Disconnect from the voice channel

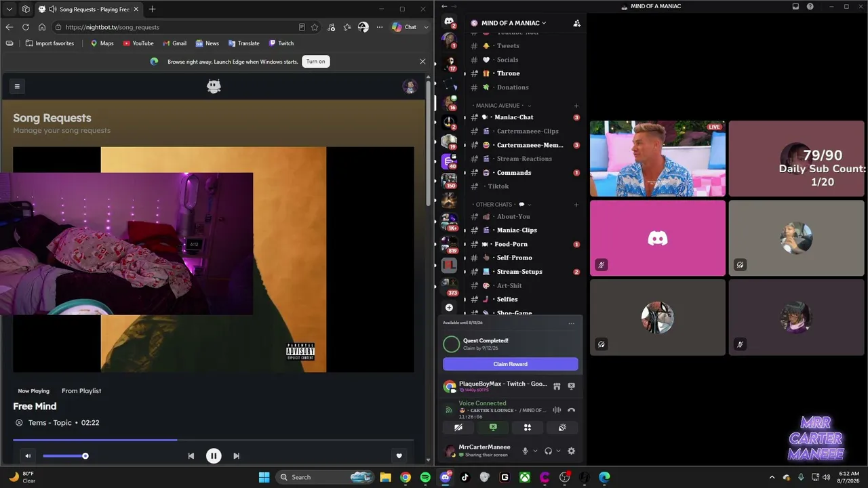(571, 410)
